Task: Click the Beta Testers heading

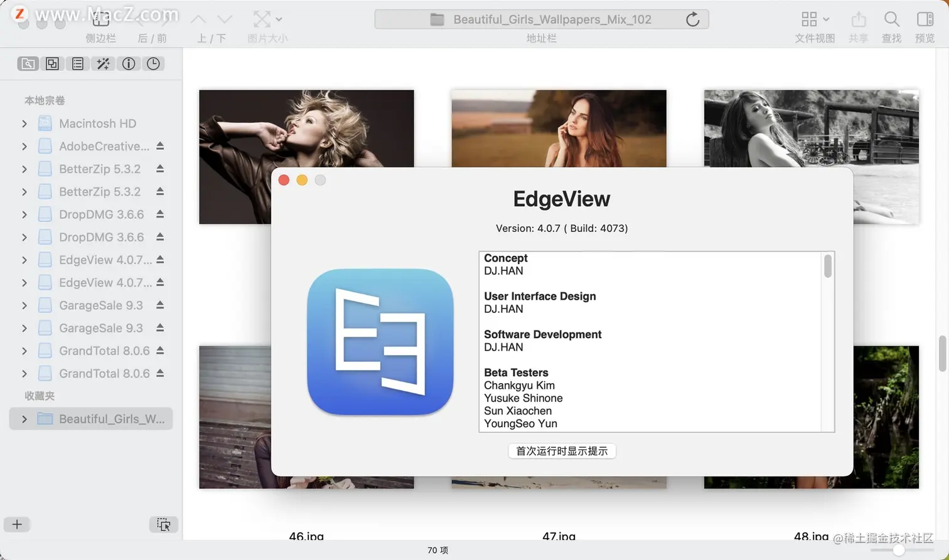Action: coord(516,372)
